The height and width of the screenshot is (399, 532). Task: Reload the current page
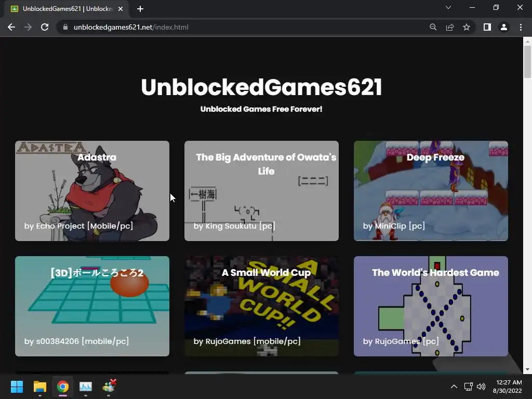coord(45,27)
